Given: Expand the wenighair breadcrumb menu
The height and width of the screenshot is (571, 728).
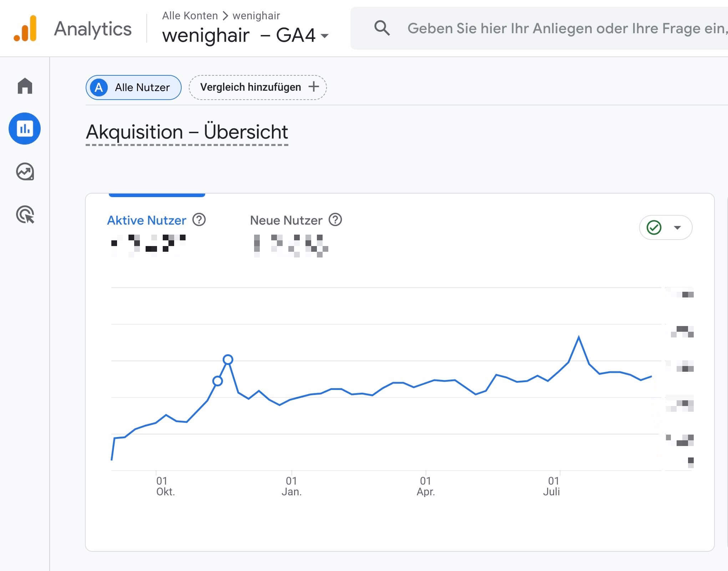Looking at the screenshot, I should click(x=256, y=15).
